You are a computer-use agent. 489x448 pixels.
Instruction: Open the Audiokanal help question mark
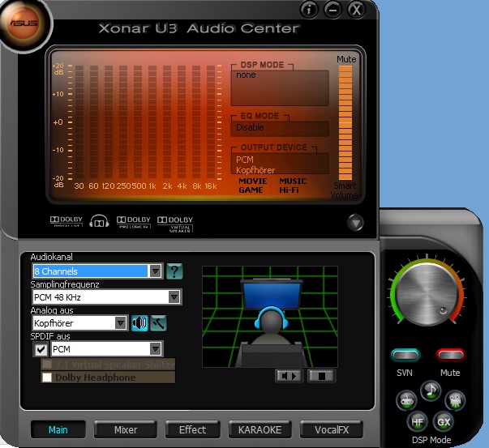[x=174, y=271]
